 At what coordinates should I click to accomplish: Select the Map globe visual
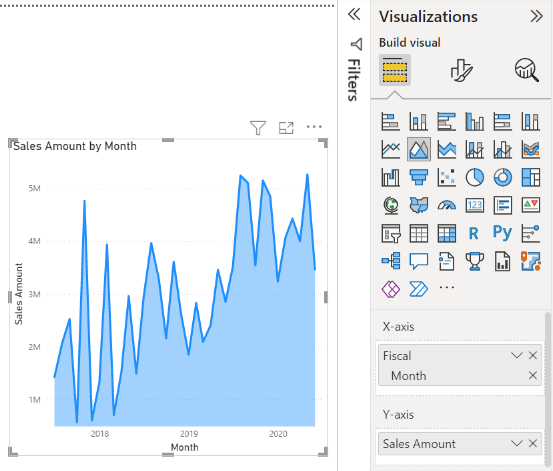(390, 205)
